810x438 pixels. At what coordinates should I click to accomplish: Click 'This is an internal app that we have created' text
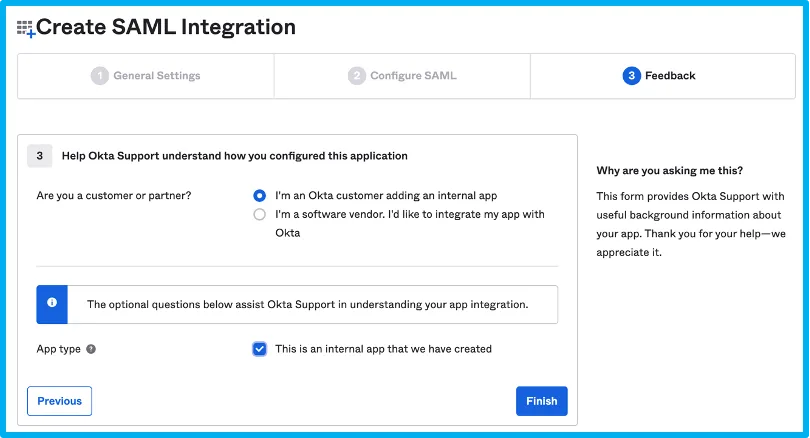click(x=383, y=349)
